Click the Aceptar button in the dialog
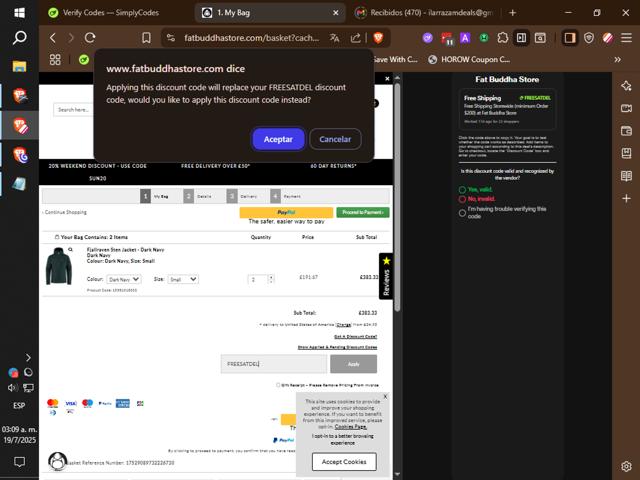The height and width of the screenshot is (480, 640). click(x=278, y=139)
